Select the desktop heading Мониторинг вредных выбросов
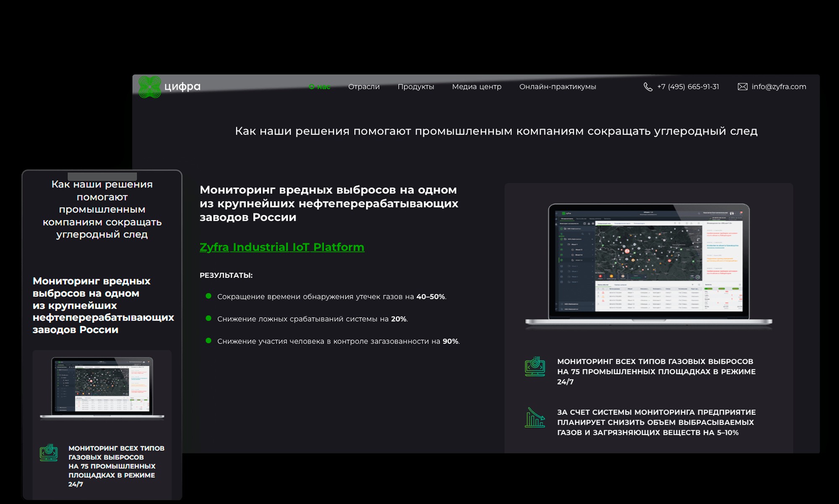Viewport: 839px width, 504px height. tap(329, 203)
